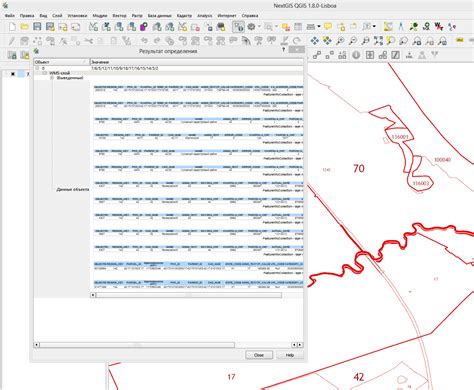Open the measure tool dropdown arrow

click(x=319, y=27)
